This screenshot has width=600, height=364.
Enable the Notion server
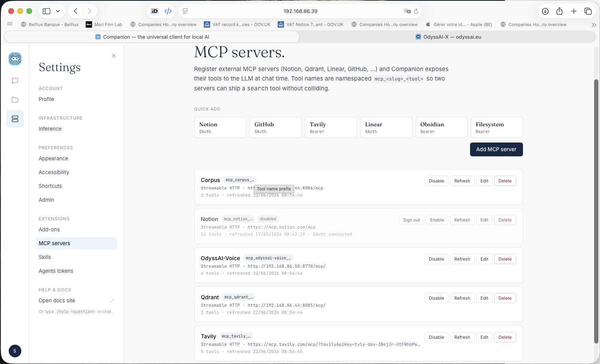(437, 220)
